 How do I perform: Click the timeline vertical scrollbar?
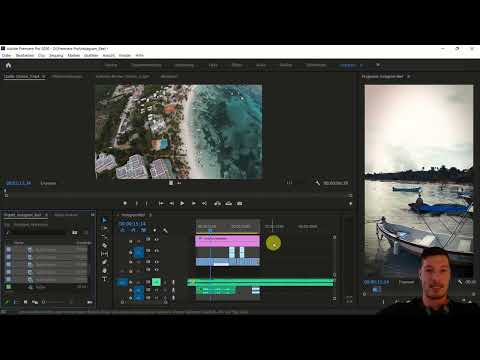point(334,256)
